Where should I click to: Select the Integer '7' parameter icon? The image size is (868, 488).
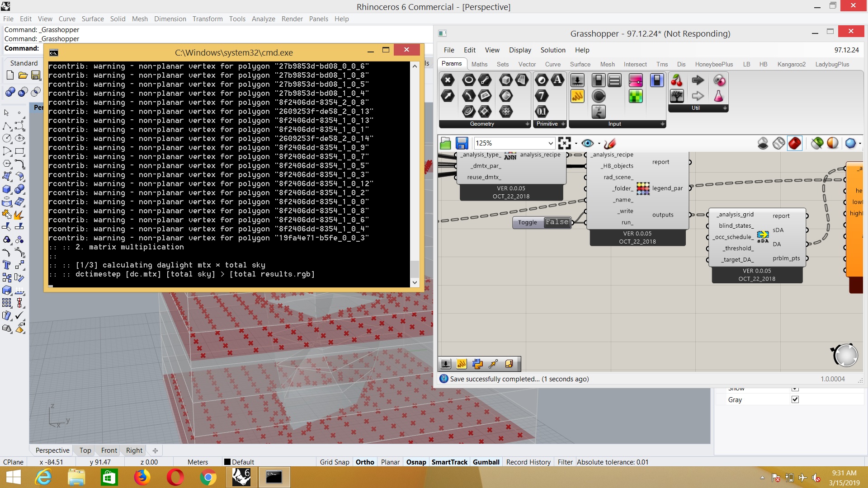pos(542,96)
